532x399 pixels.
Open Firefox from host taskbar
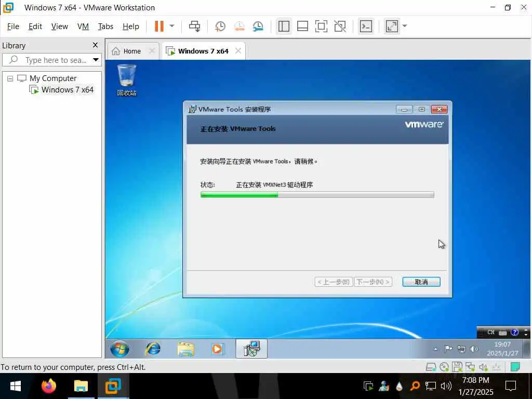coord(48,386)
